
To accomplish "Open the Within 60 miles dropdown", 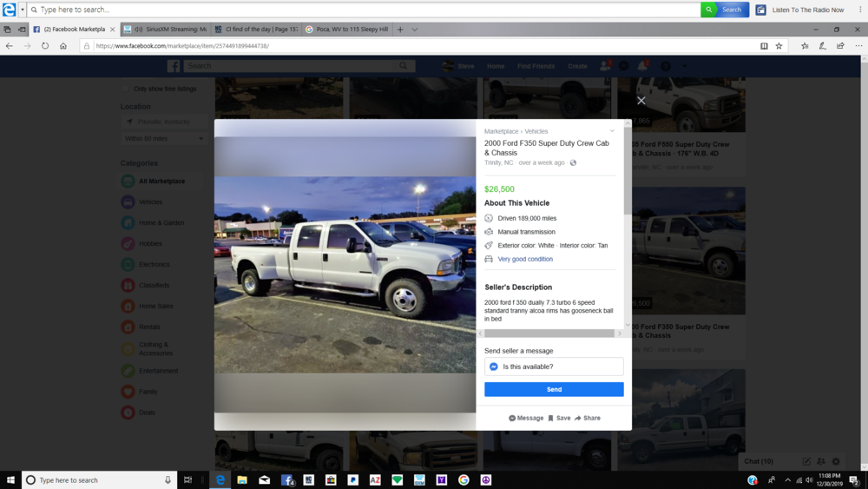I will click(164, 138).
